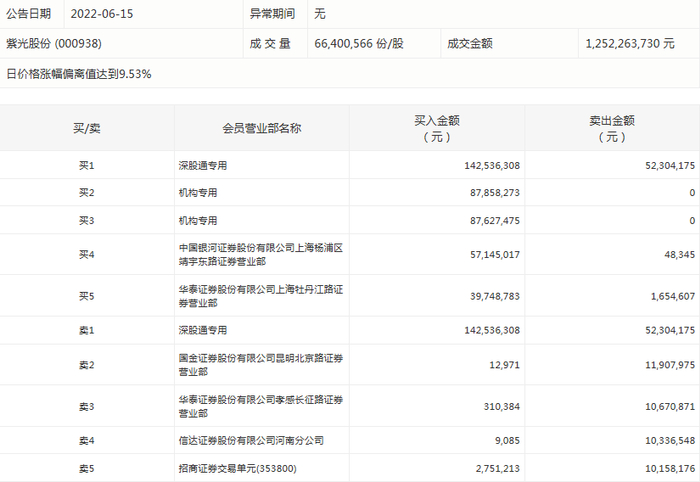
Task: Select buy amount 2,751,213
Action: pos(498,469)
